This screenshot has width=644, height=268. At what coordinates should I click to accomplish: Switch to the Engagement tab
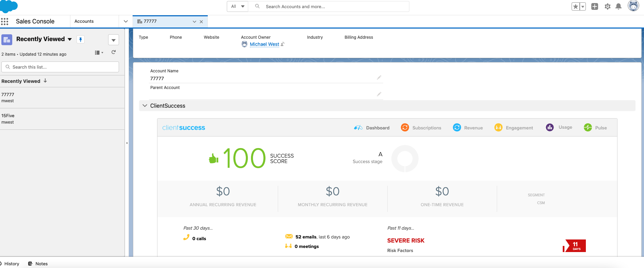(514, 128)
